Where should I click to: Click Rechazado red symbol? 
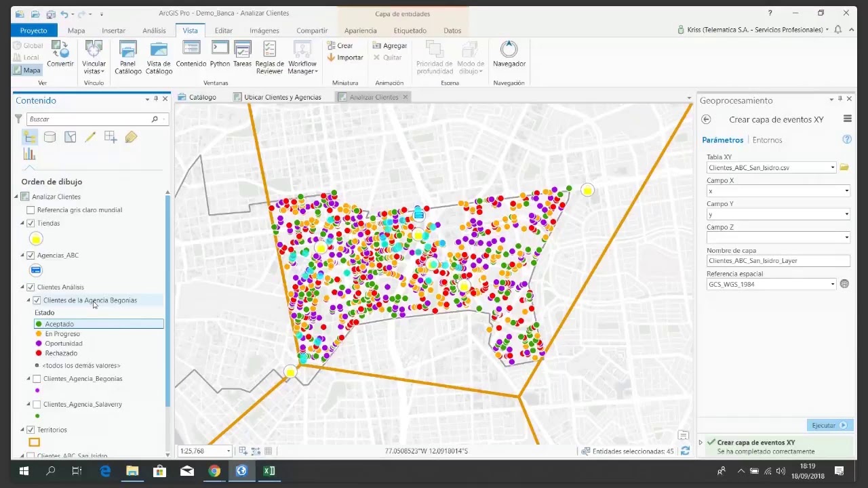[x=39, y=353]
